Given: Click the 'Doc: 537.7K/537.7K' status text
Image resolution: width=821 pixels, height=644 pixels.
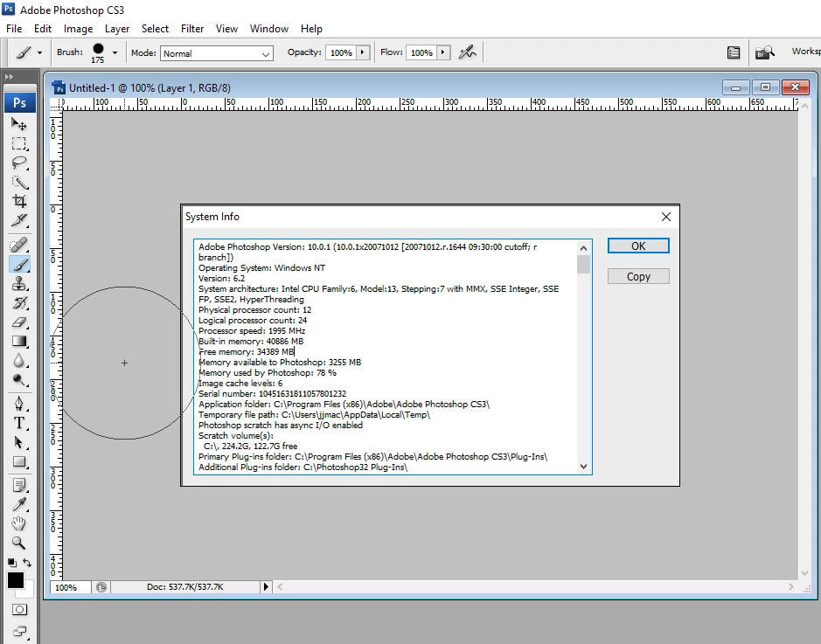Looking at the screenshot, I should pyautogui.click(x=184, y=587).
